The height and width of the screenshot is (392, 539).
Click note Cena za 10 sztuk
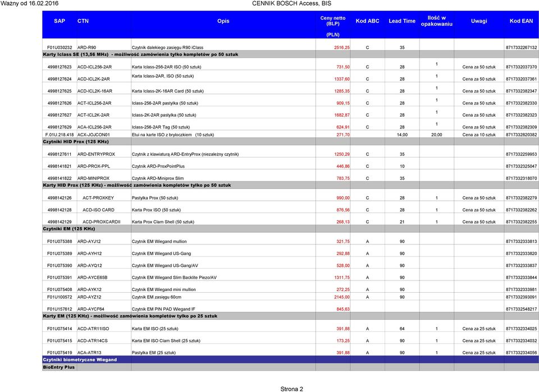point(479,135)
